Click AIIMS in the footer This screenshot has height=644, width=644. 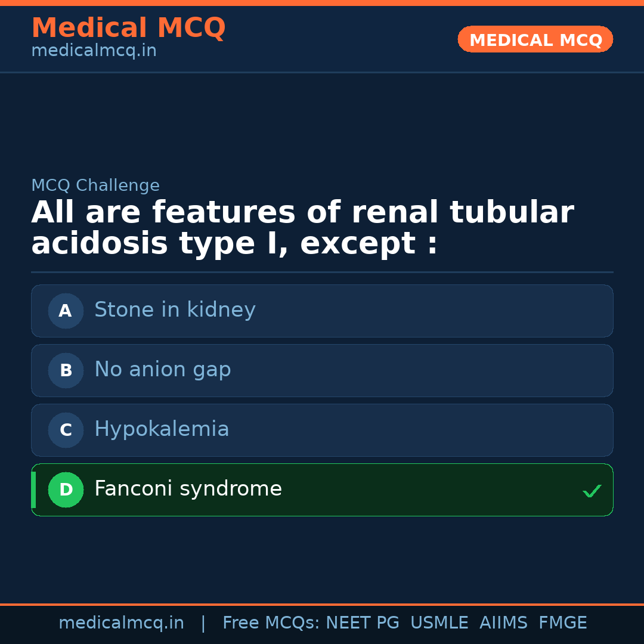pos(503,623)
